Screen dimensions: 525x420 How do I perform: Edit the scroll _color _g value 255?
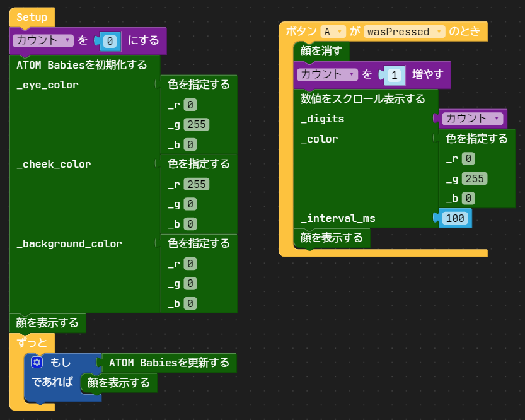point(475,178)
